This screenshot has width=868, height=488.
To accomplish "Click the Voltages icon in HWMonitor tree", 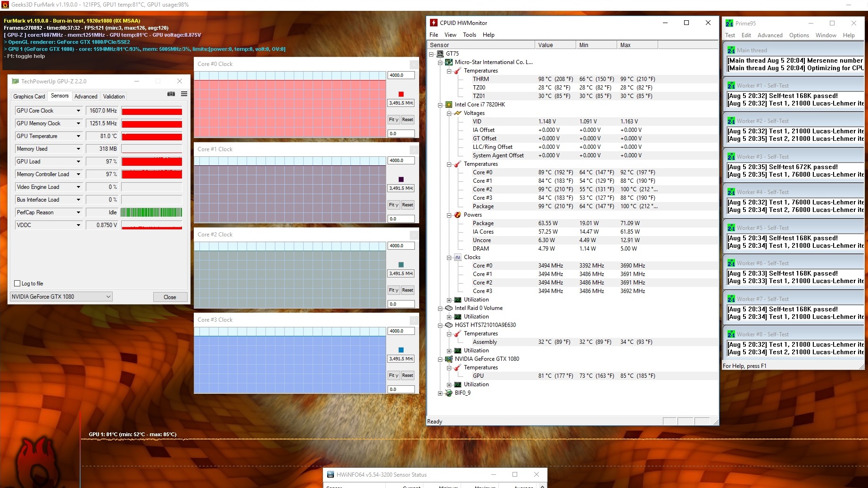I will [x=458, y=113].
